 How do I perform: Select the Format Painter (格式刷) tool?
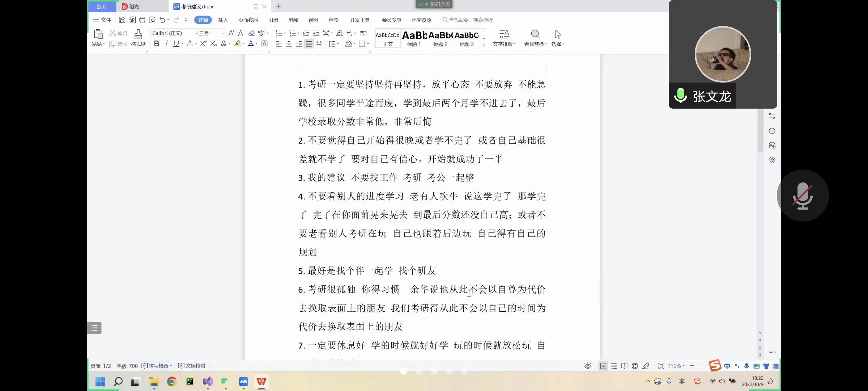point(138,38)
